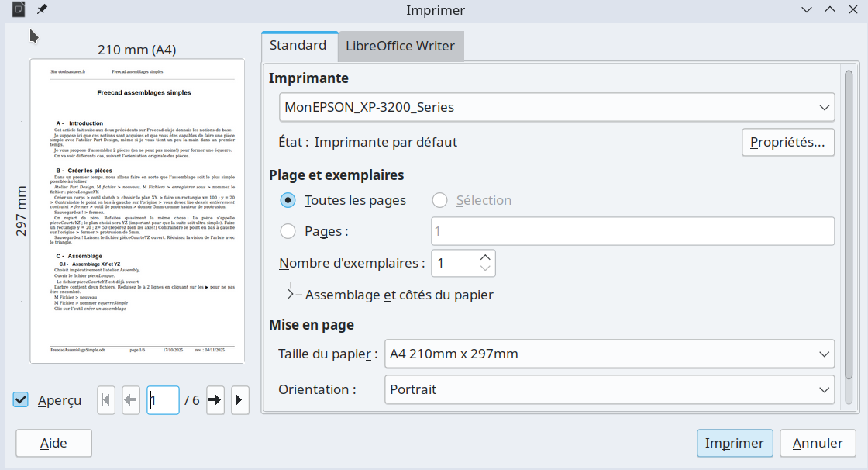This screenshot has width=868, height=470.
Task: Click the document icon in title bar
Action: 19,9
